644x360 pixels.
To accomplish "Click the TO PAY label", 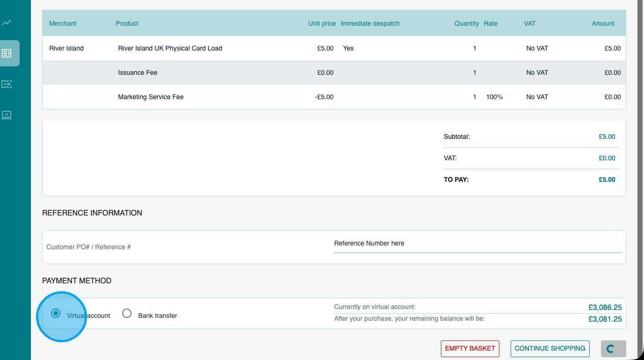I will pos(456,180).
